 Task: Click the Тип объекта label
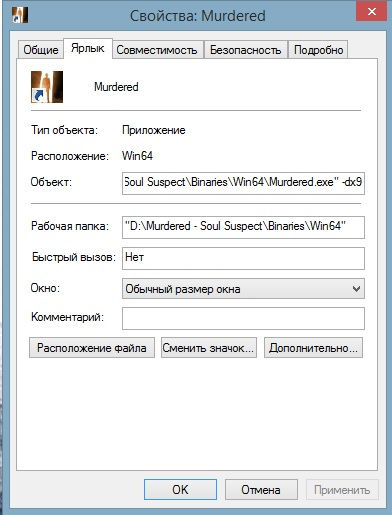64,130
